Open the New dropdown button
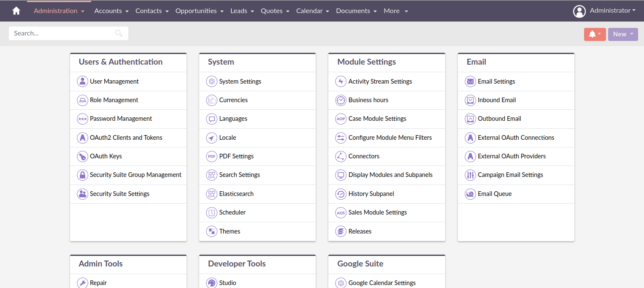The height and width of the screenshot is (288, 644). click(623, 34)
